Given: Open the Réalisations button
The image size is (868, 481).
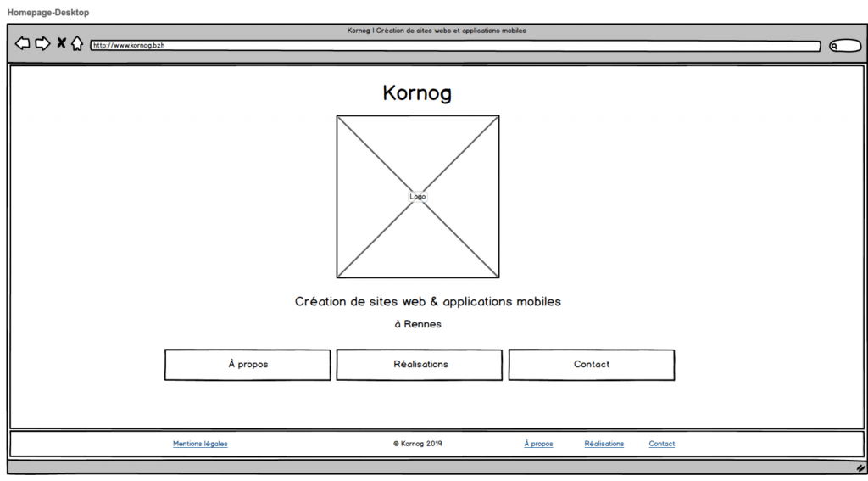Looking at the screenshot, I should pyautogui.click(x=420, y=365).
